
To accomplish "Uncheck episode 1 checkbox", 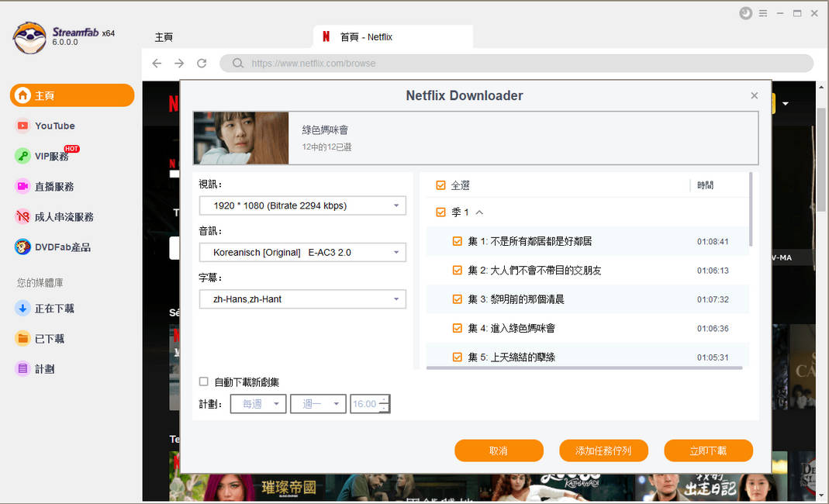I will [x=458, y=241].
